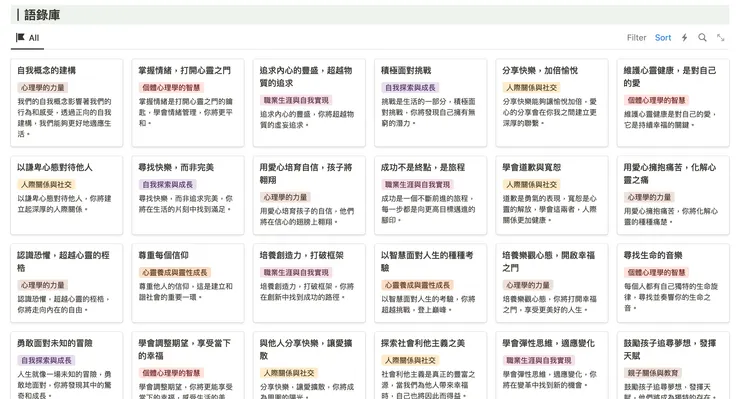The height and width of the screenshot is (399, 740).
Task: Open card 與他人分享快樂，讓愛擴散
Action: [309, 365]
